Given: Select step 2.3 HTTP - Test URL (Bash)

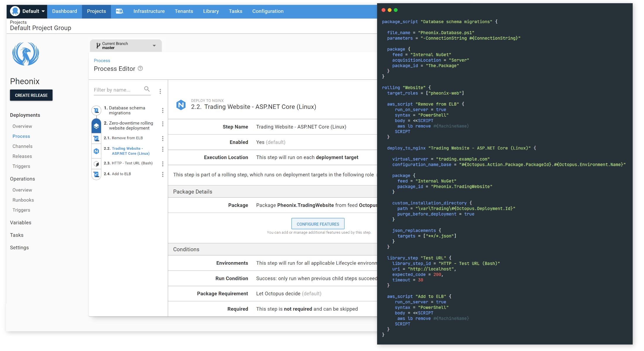Looking at the screenshot, I should click(128, 163).
